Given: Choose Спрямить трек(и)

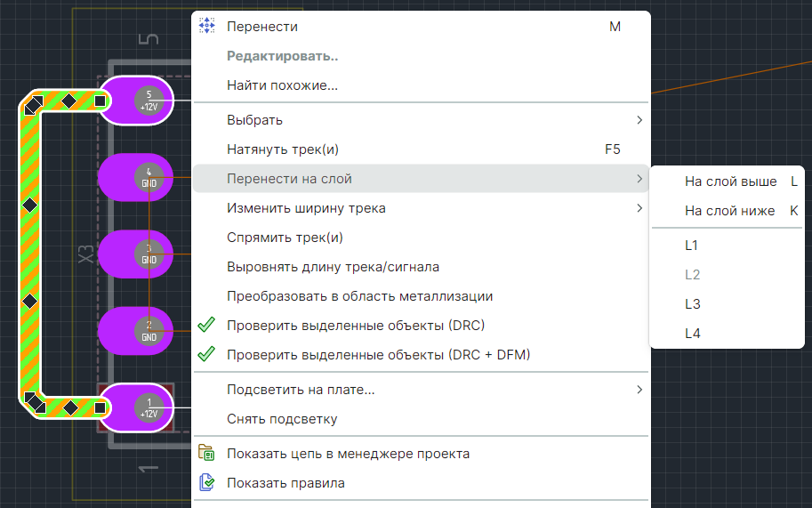Looking at the screenshot, I should [x=421, y=238].
